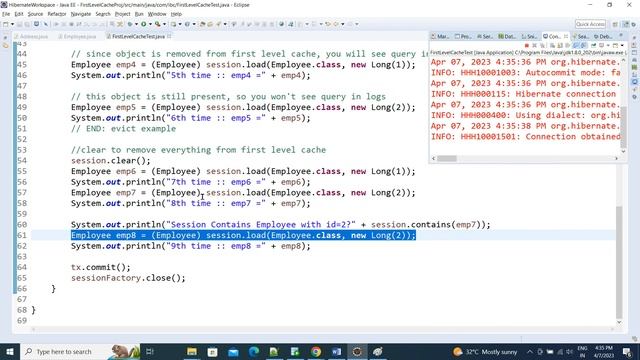Toggle Scroll Lock in Console toolbar
The width and height of the screenshot is (640, 360).
(560, 45)
